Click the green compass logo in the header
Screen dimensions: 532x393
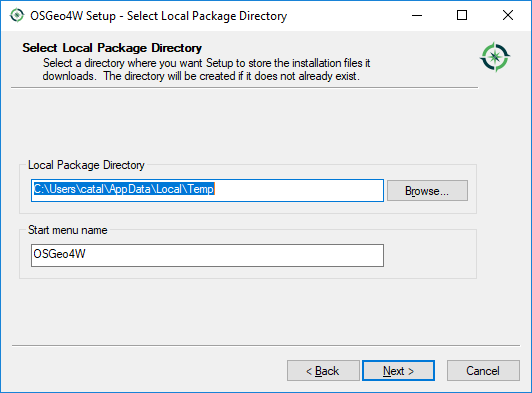point(495,57)
